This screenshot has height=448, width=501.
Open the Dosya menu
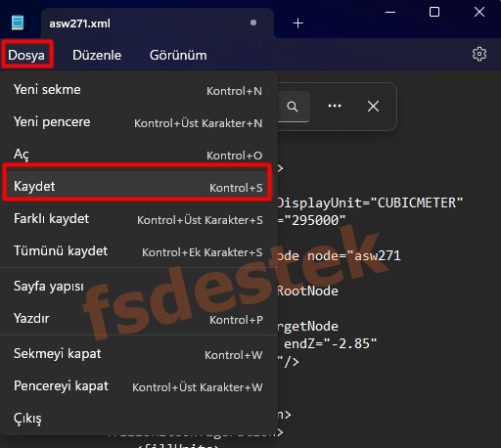click(26, 55)
